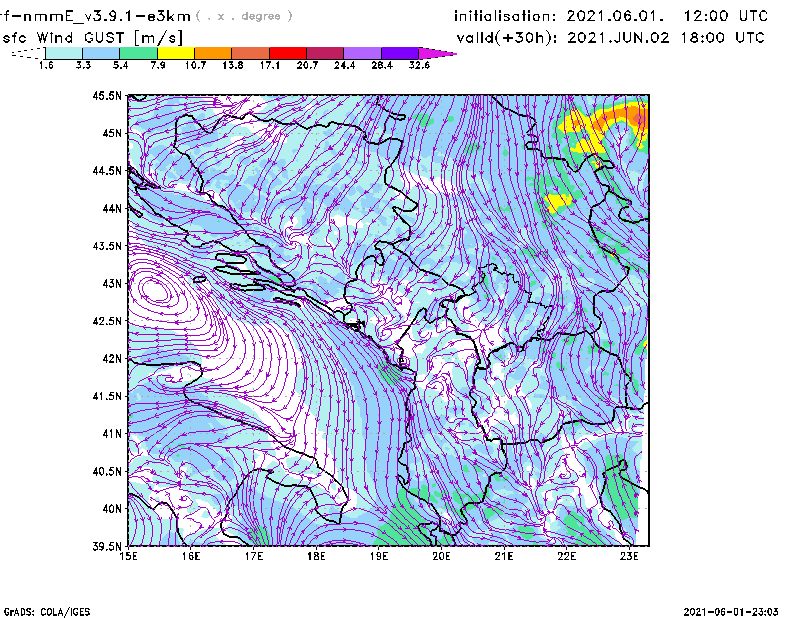Click the coral legend swatch after 13.8
The width and height of the screenshot is (800, 618).
[x=251, y=53]
